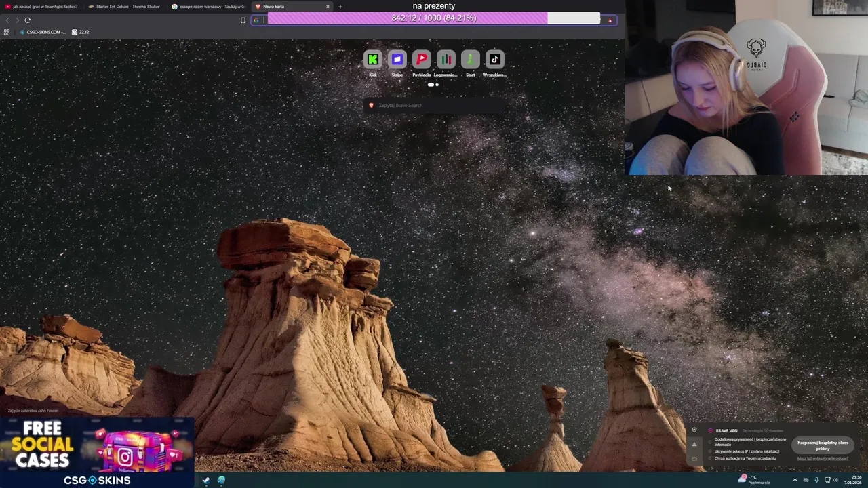Image resolution: width=868 pixels, height=488 pixels.
Task: Click the Google icon in address bar
Action: pyautogui.click(x=256, y=20)
